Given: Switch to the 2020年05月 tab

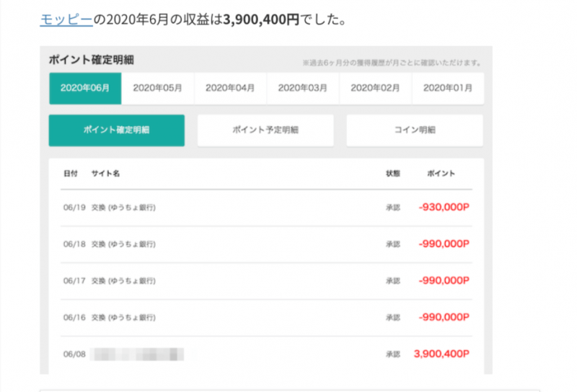Looking at the screenshot, I should [157, 88].
